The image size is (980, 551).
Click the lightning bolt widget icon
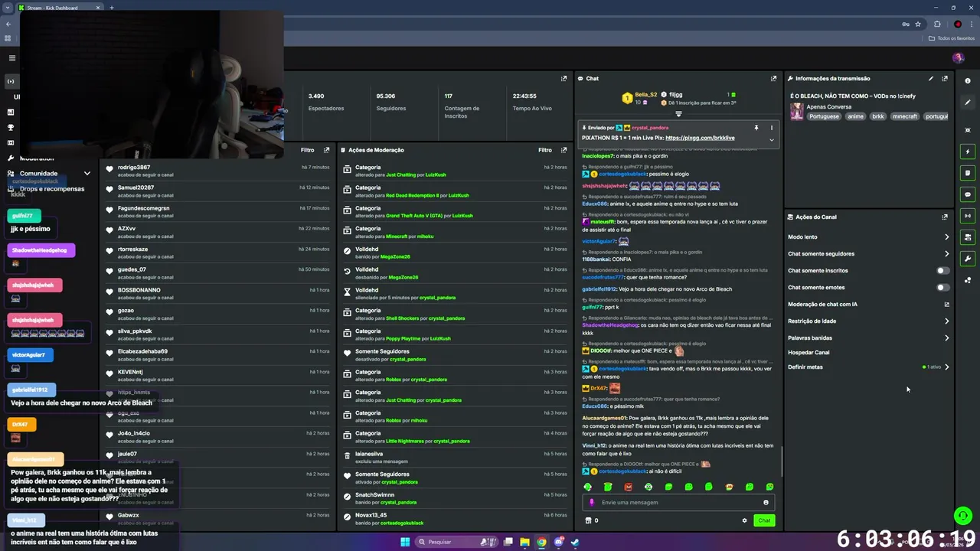pos(968,152)
